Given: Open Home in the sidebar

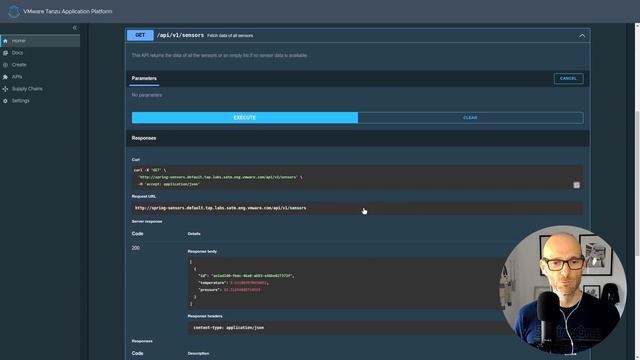Looking at the screenshot, I should 40,41.
